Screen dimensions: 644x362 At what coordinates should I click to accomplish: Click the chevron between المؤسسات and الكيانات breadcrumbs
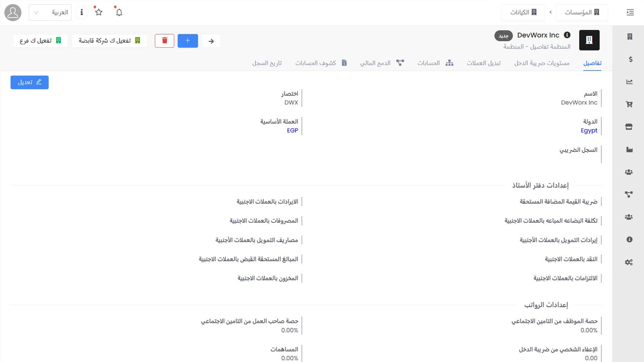(551, 12)
